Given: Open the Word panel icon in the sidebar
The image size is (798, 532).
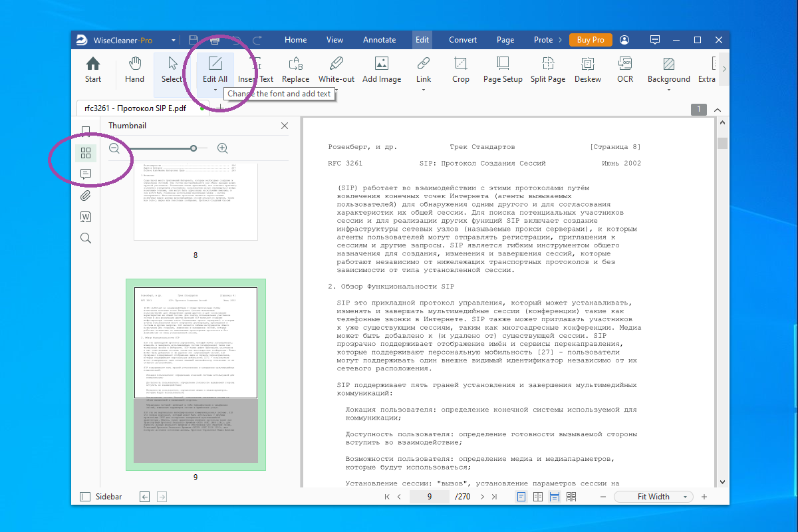Looking at the screenshot, I should [86, 217].
